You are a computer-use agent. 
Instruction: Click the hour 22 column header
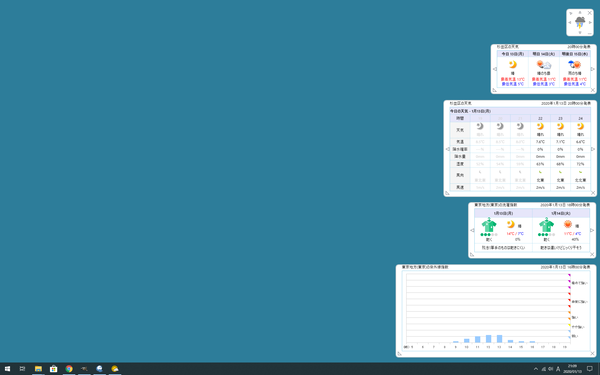pos(540,119)
